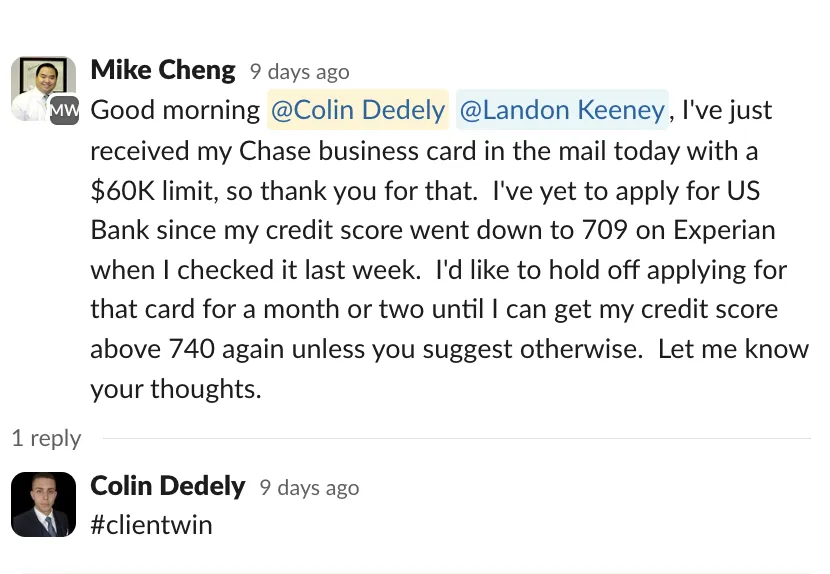
Task: Open the "1 reply" thread
Action: [46, 438]
